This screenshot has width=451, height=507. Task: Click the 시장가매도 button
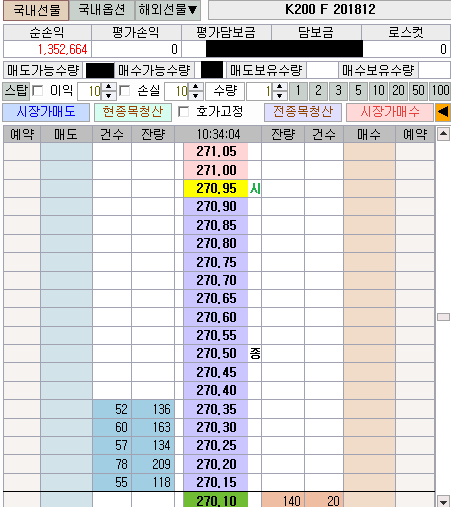pos(46,112)
